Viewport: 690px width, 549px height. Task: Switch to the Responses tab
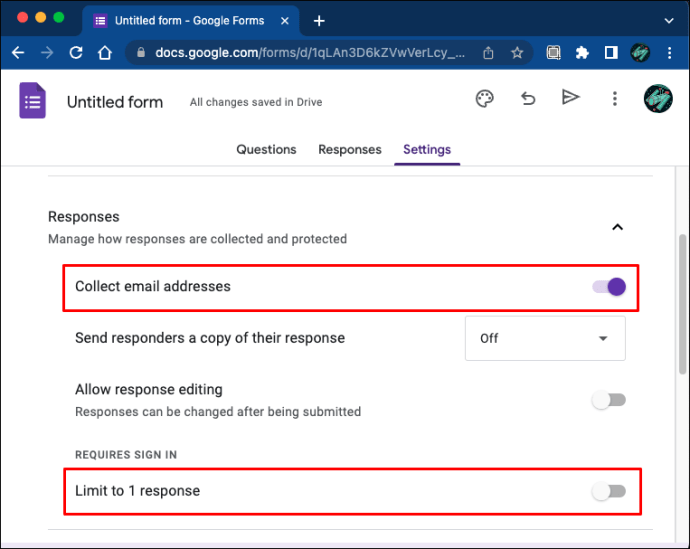[x=349, y=150]
